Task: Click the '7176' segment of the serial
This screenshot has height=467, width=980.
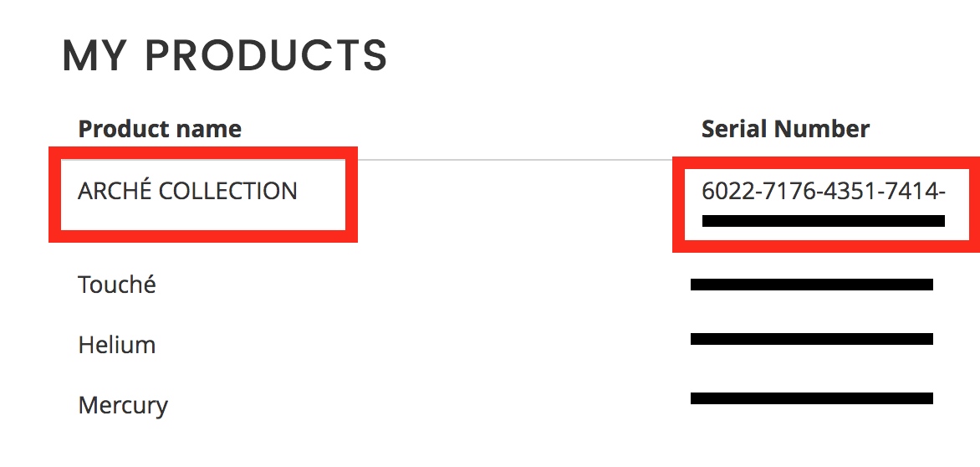Action: coord(791,191)
